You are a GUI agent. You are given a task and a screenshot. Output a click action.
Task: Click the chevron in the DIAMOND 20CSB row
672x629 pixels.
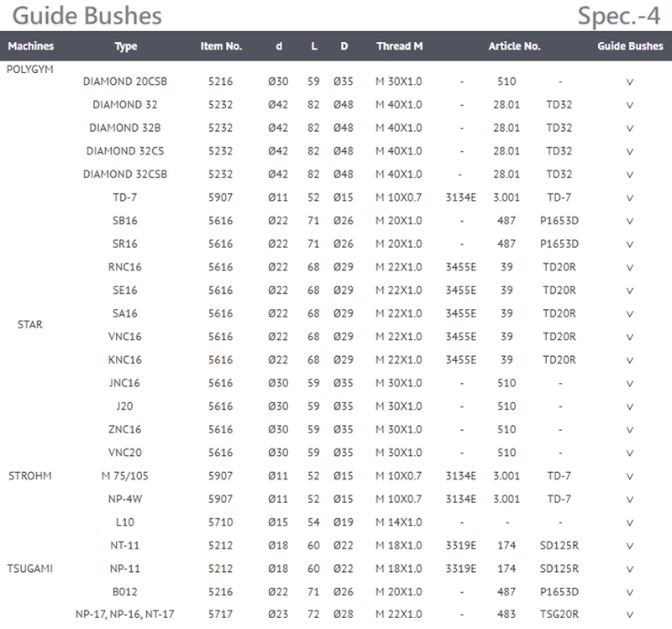(x=629, y=82)
